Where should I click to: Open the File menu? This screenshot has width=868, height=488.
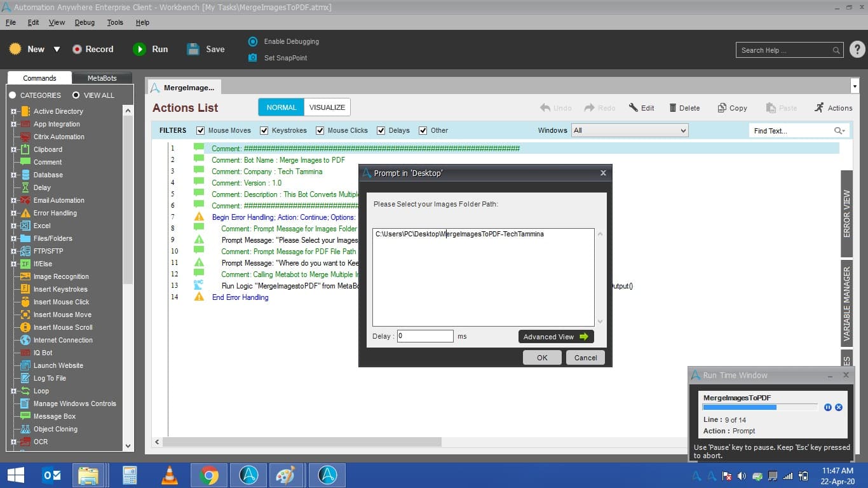[11, 22]
